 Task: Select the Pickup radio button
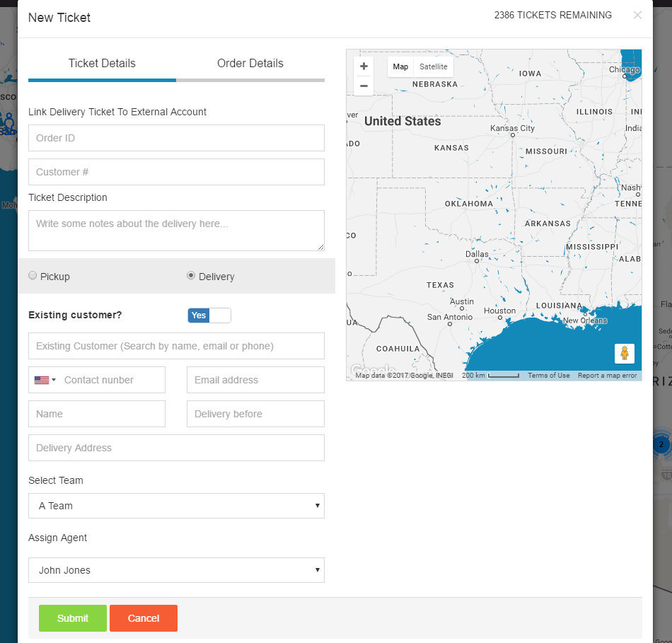pyautogui.click(x=32, y=276)
